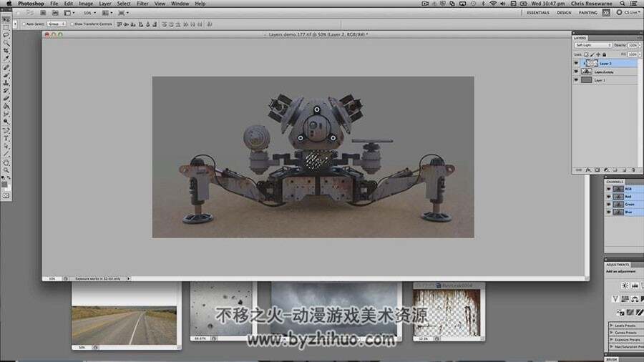Image resolution: width=644 pixels, height=362 pixels.
Task: Check Show Transform Controls option
Action: point(72,24)
